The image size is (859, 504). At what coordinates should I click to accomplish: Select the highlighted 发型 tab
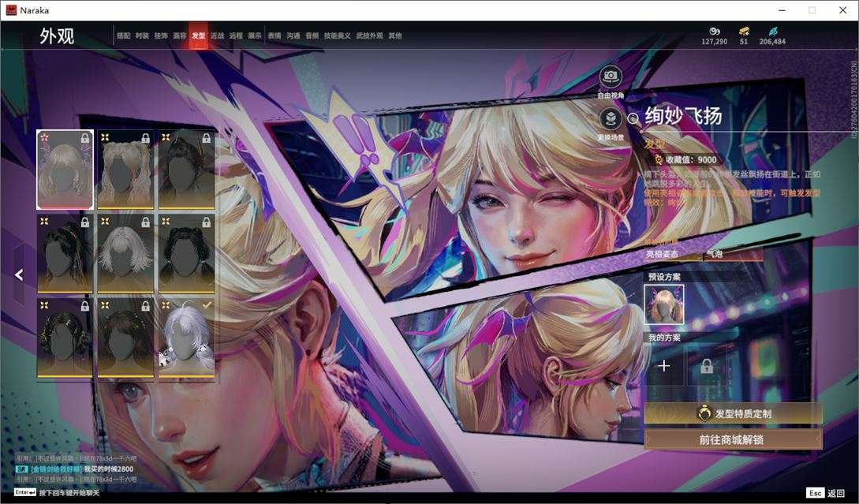tap(198, 35)
